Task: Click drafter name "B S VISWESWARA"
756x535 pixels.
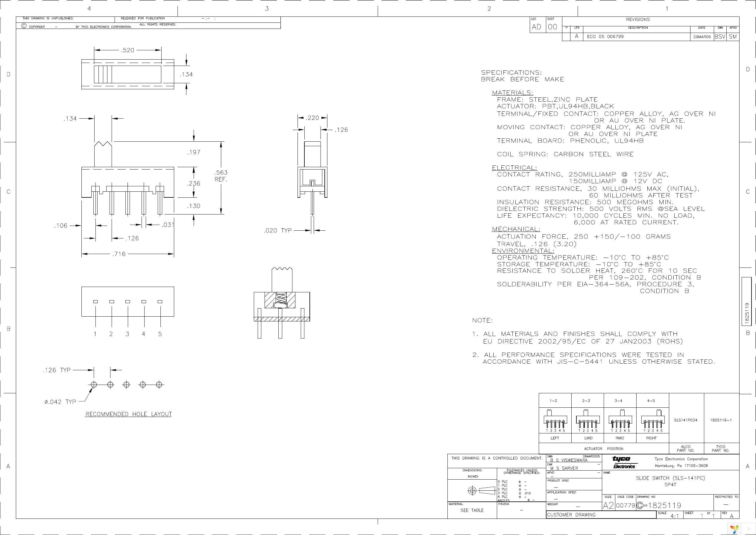Action: pos(569,460)
